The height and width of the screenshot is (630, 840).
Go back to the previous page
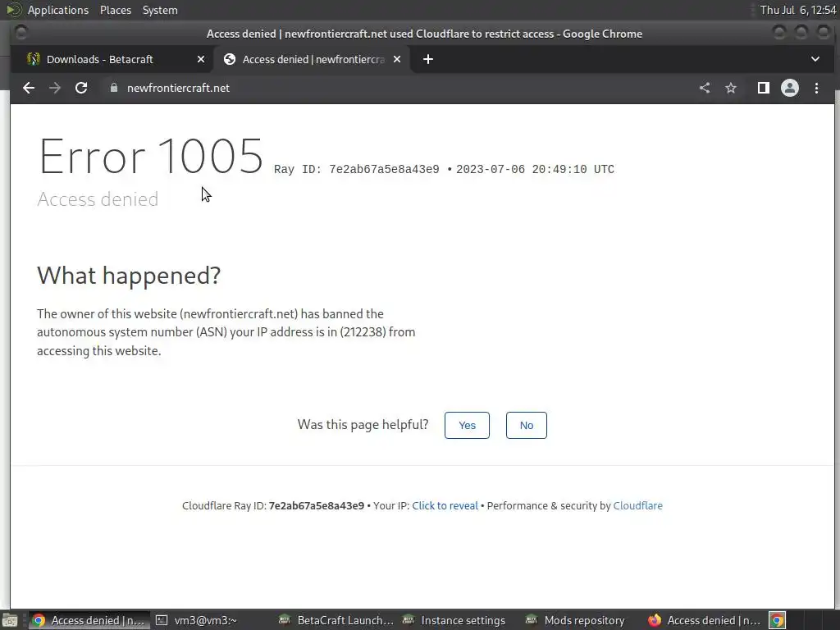click(29, 88)
